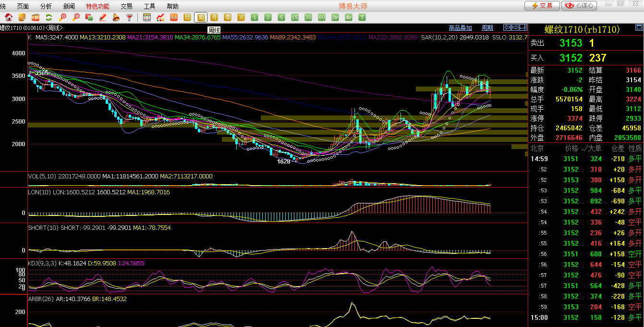Click the 螺纹1710(rb1710) panel title
Viewport: 644px width, 327px height.
click(x=582, y=30)
